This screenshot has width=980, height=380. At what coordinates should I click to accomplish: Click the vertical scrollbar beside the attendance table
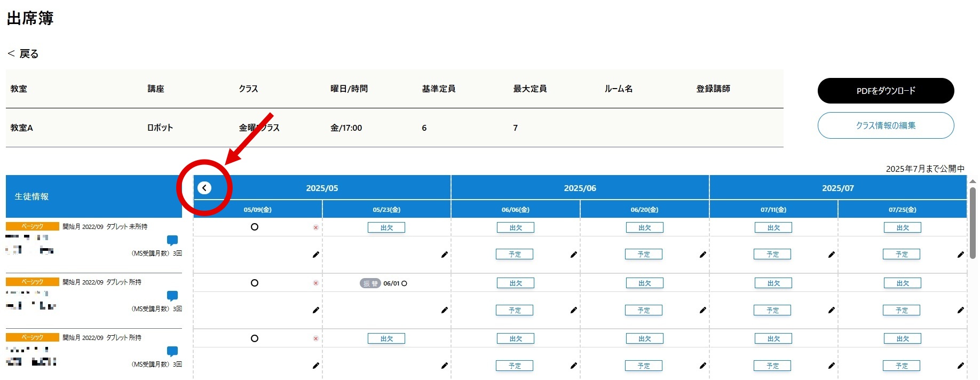pos(973,224)
